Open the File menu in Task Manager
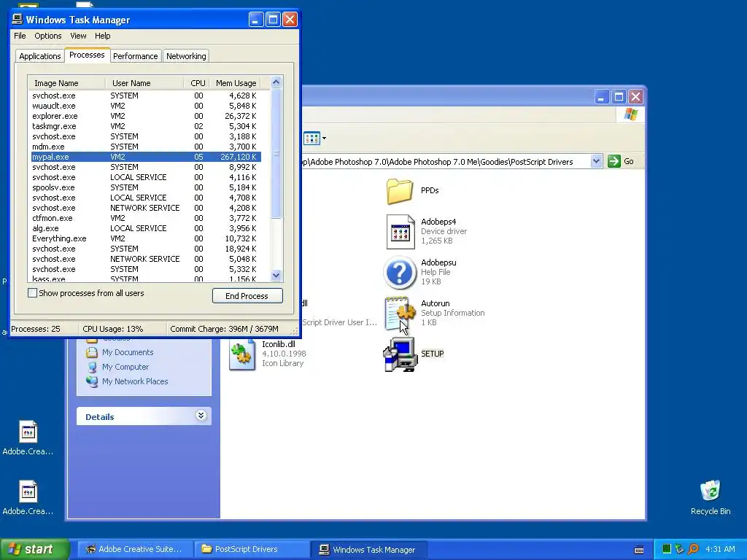The width and height of the screenshot is (747, 560). 20,36
